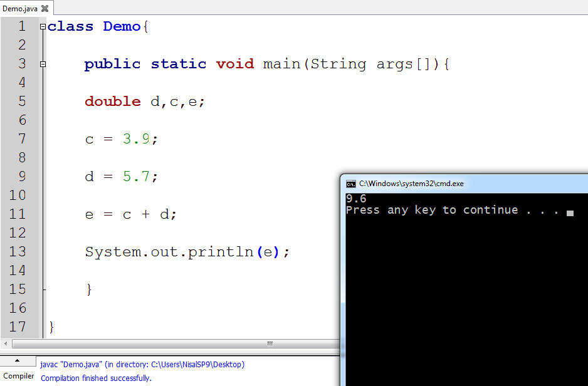Click line number 13 in the gutter
The width and height of the screenshot is (588, 386).
pos(21,251)
